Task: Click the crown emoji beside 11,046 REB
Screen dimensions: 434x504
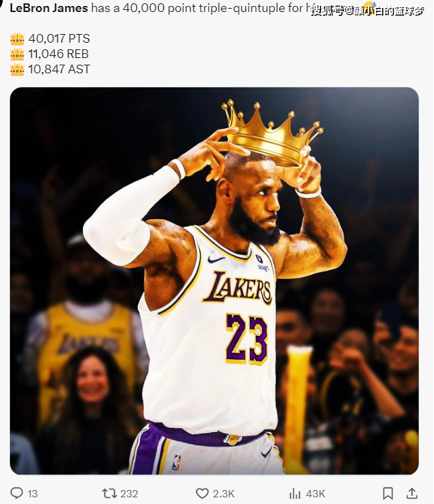Action: (17, 54)
